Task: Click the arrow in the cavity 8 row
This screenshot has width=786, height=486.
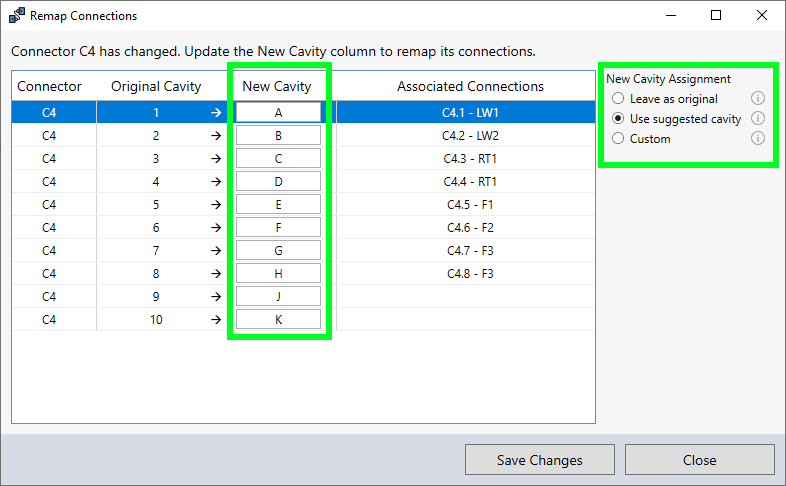Action: pos(216,274)
